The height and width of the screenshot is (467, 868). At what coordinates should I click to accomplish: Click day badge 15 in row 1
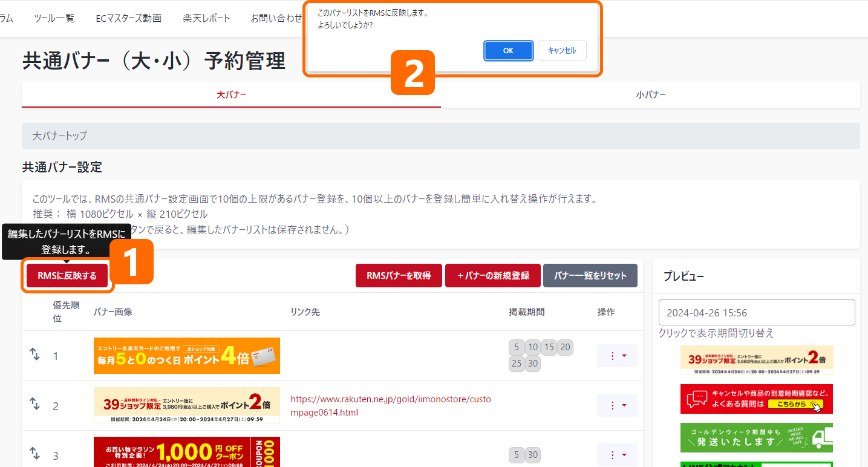(x=549, y=347)
